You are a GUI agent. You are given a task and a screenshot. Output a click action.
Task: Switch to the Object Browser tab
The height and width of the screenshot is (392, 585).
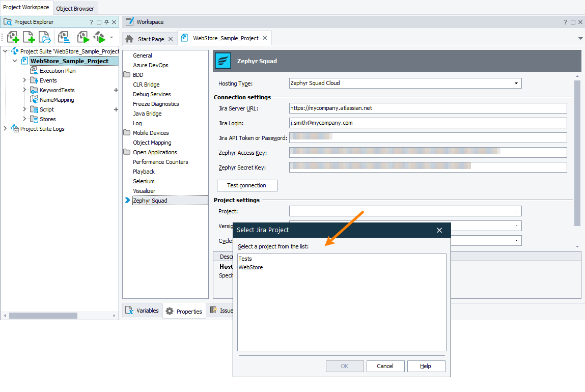(75, 8)
